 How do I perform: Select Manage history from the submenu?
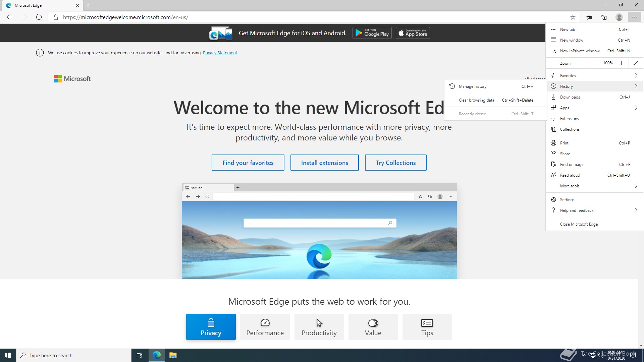473,86
